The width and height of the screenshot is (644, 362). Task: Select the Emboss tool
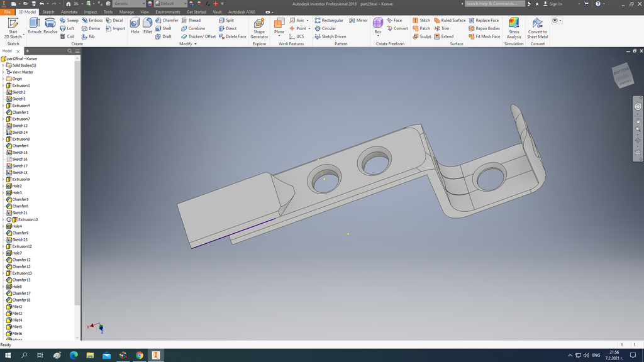click(x=92, y=20)
